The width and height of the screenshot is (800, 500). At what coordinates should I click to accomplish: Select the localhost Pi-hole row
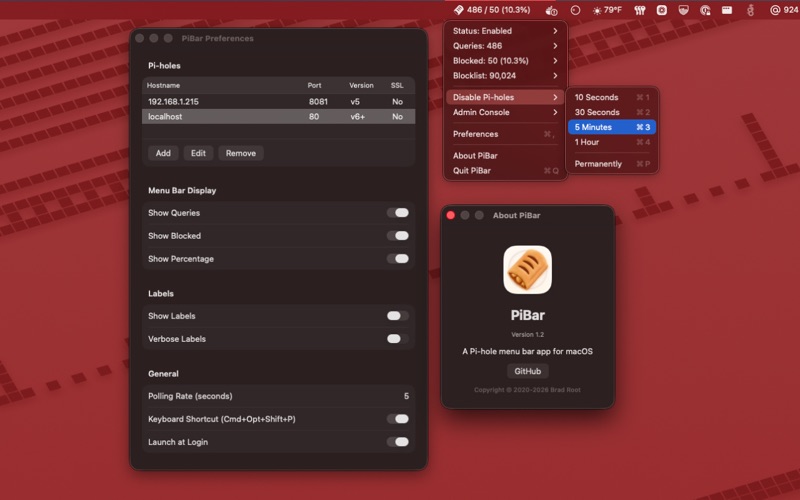279,116
